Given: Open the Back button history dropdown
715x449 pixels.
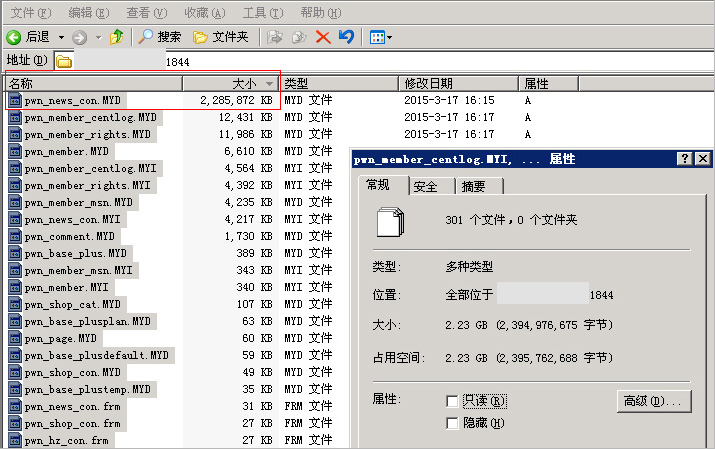Looking at the screenshot, I should 61,37.
